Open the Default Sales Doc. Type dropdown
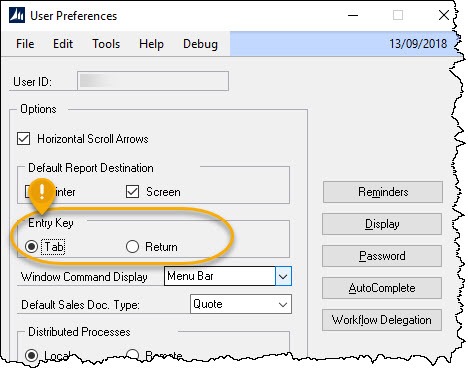The height and width of the screenshot is (369, 468). pos(241,304)
